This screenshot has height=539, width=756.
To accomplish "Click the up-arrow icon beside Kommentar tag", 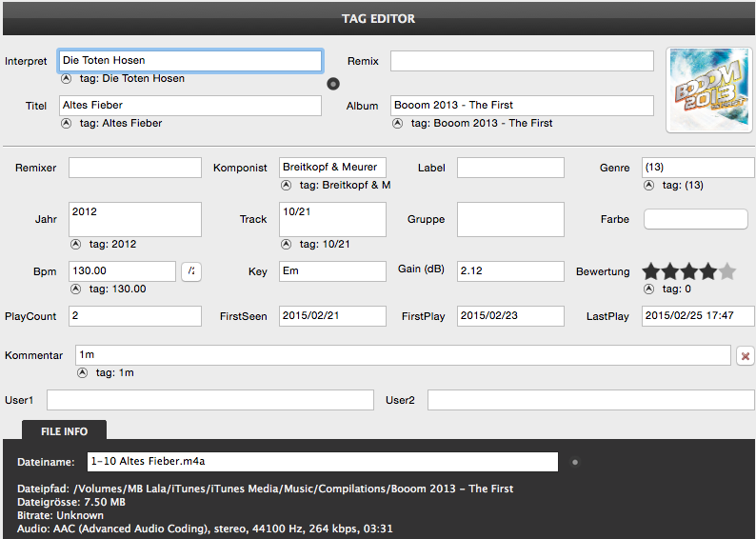I will click(82, 373).
